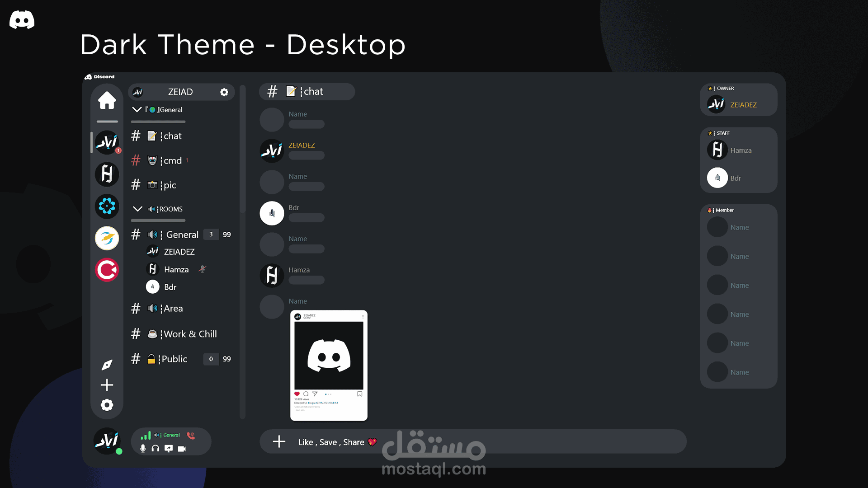Open the pic text channel
The height and width of the screenshot is (488, 868).
tap(170, 185)
